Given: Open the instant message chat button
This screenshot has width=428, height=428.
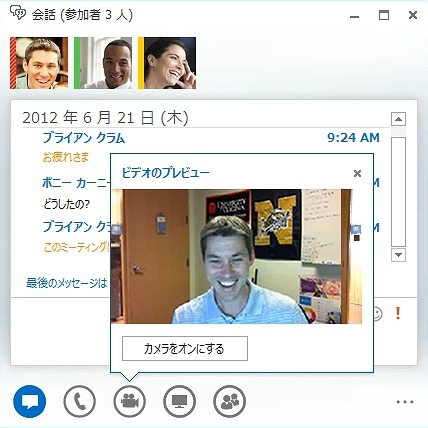Looking at the screenshot, I should [30, 401].
